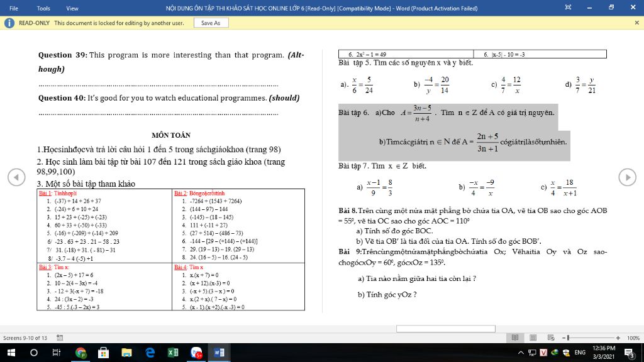Click Question 39 text

[171, 62]
